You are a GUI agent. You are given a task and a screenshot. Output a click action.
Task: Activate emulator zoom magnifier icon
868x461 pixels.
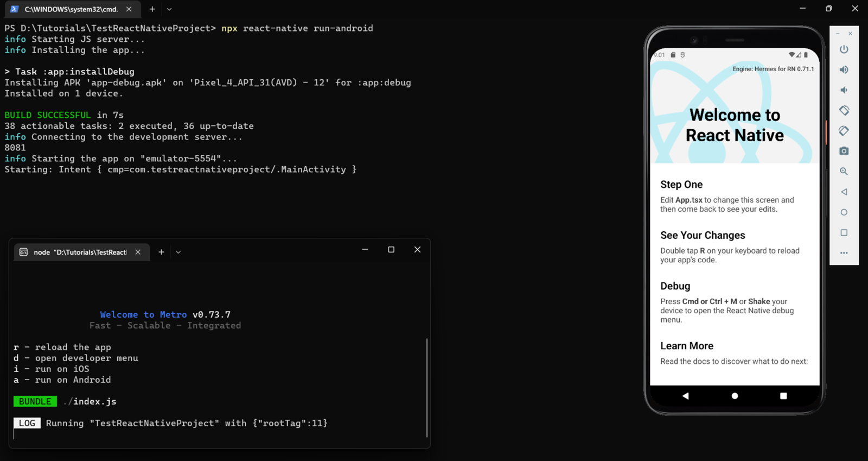(x=844, y=171)
